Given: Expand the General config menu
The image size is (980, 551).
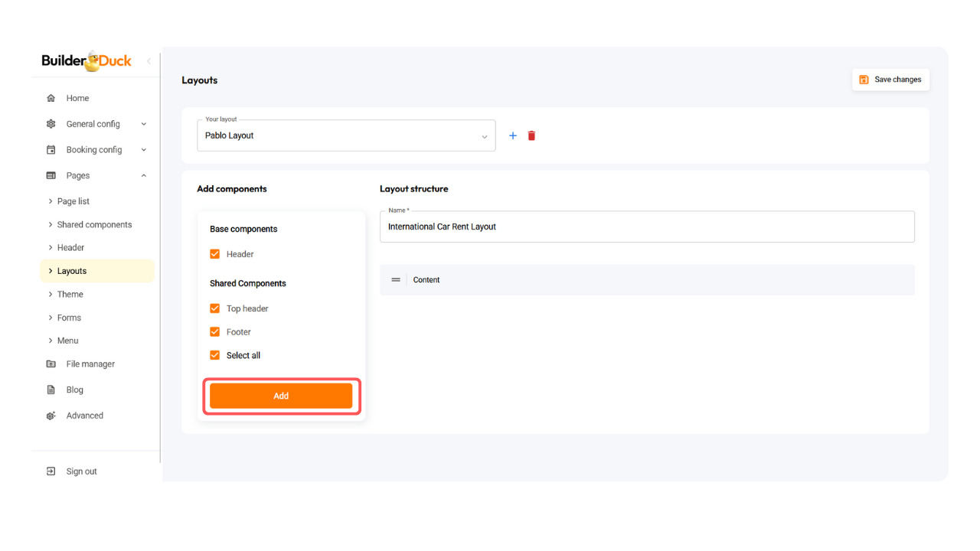Looking at the screenshot, I should [96, 124].
